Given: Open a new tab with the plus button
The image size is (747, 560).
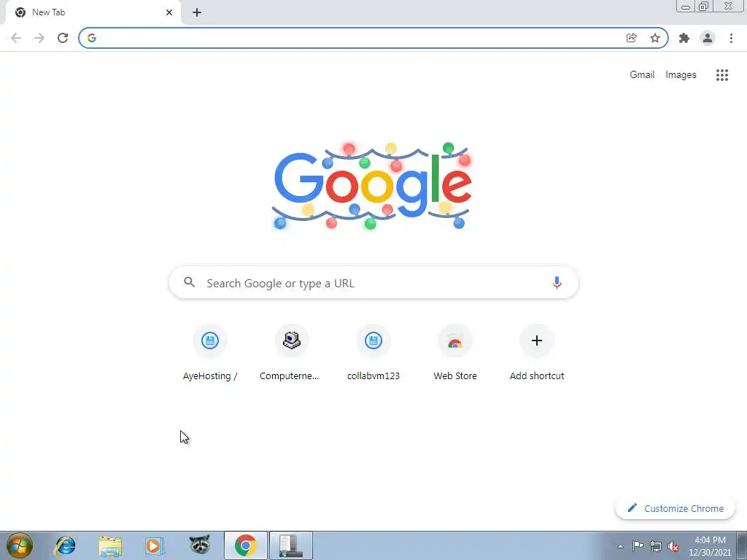Looking at the screenshot, I should 197,13.
